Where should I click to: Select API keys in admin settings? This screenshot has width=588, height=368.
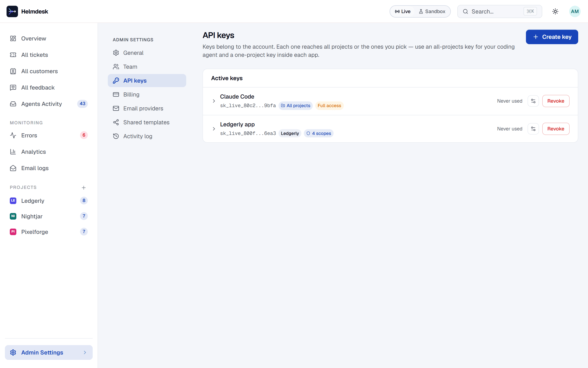[147, 81]
